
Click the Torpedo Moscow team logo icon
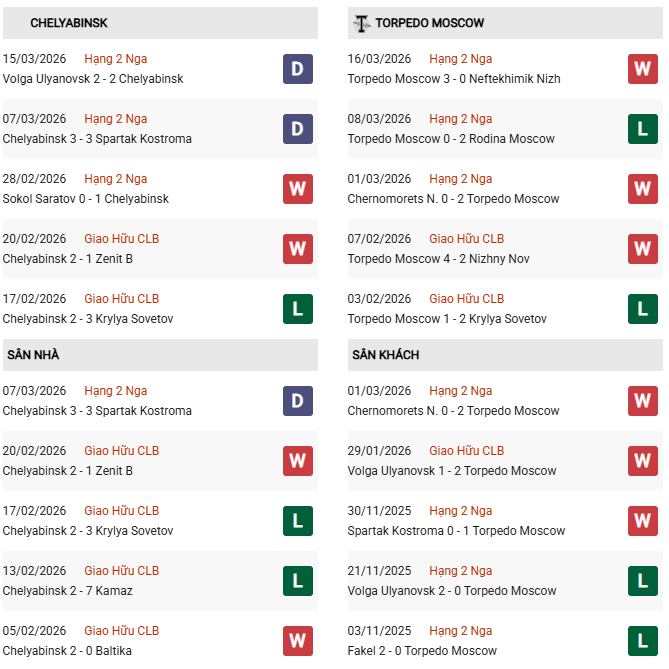(361, 23)
